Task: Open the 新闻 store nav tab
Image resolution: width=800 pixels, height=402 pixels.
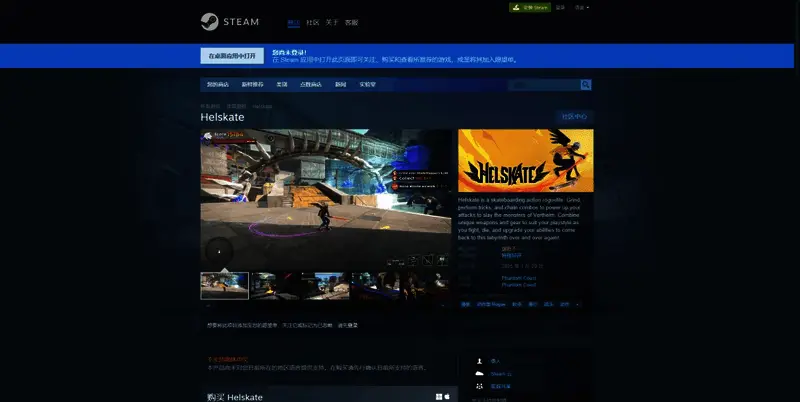Action: [x=340, y=85]
